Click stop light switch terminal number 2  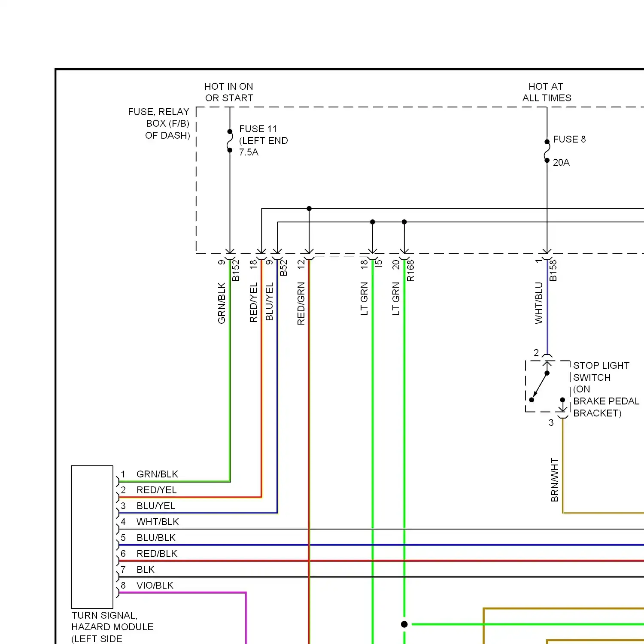tap(536, 352)
